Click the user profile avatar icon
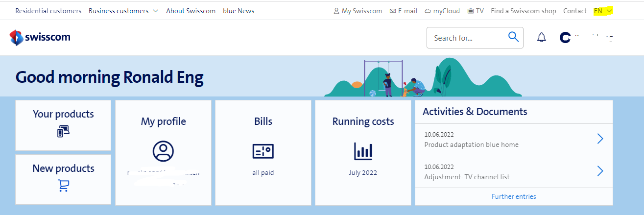The image size is (644, 215). pos(565,38)
